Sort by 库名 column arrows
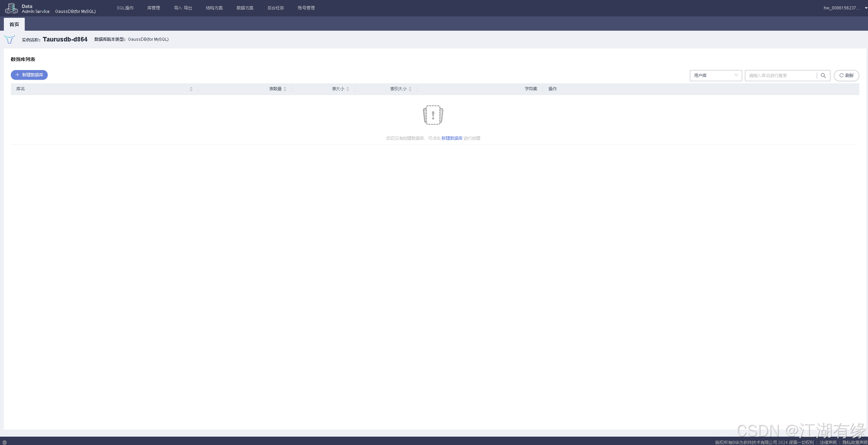The height and width of the screenshot is (445, 868). tap(191, 89)
